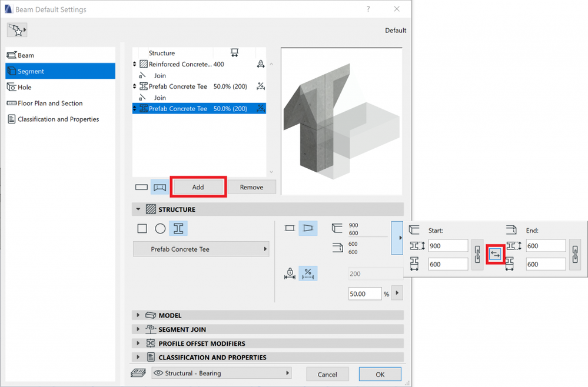Click proportional length icon on unhighlighted Prefab Tee row
Screen dimensions: 588x387
[261, 86]
